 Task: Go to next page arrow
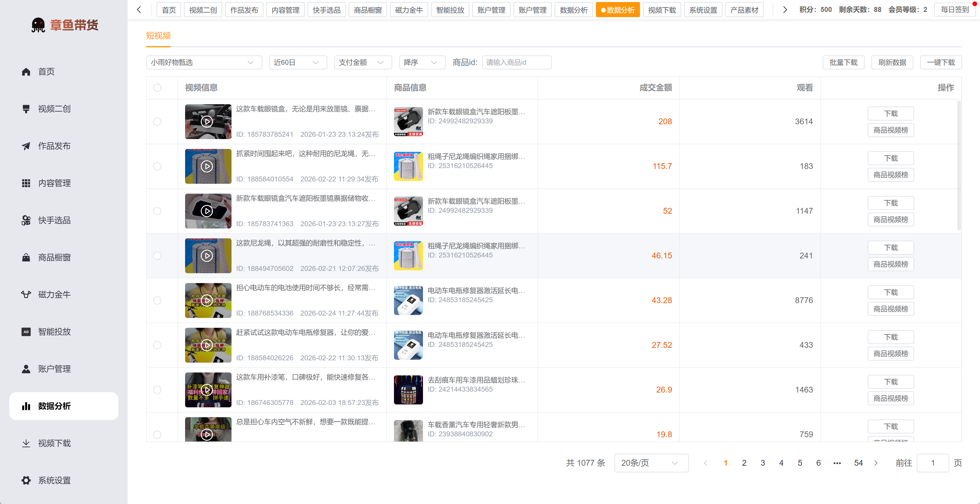pyautogui.click(x=876, y=463)
